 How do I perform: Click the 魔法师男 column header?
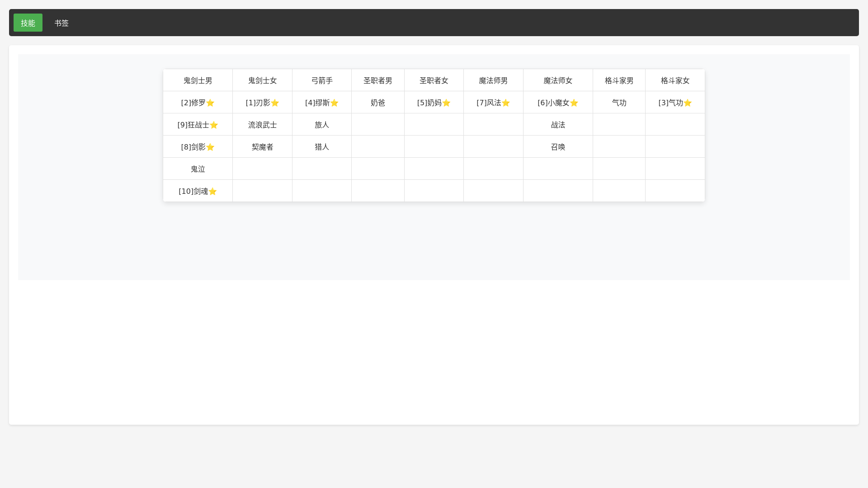493,80
